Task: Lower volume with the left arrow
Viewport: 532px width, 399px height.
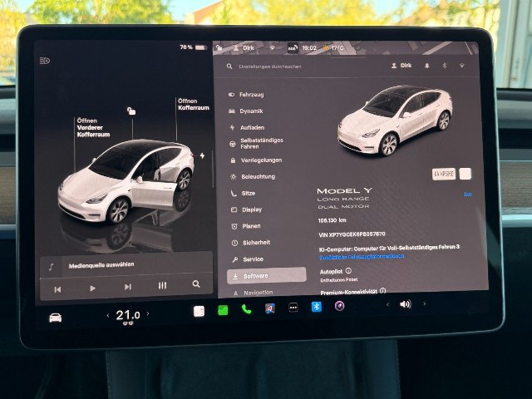Action: click(387, 304)
